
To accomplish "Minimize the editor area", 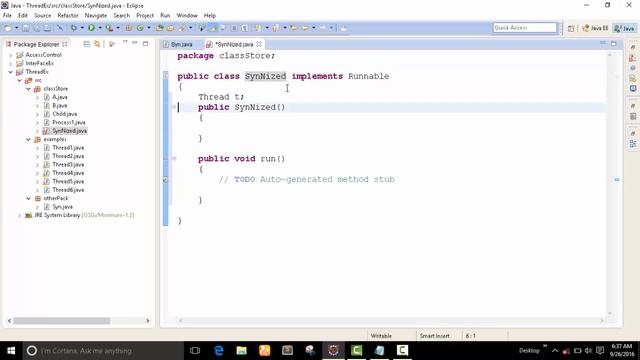I will (x=603, y=43).
